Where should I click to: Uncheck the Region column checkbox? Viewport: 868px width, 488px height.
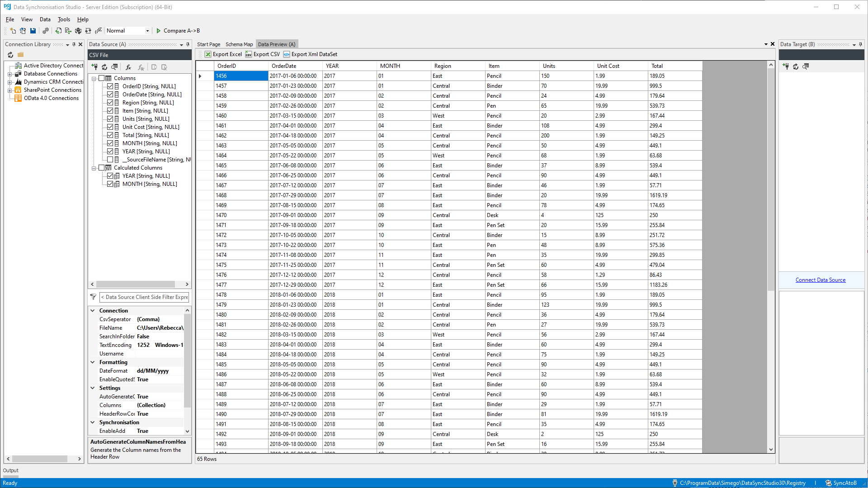click(x=110, y=103)
